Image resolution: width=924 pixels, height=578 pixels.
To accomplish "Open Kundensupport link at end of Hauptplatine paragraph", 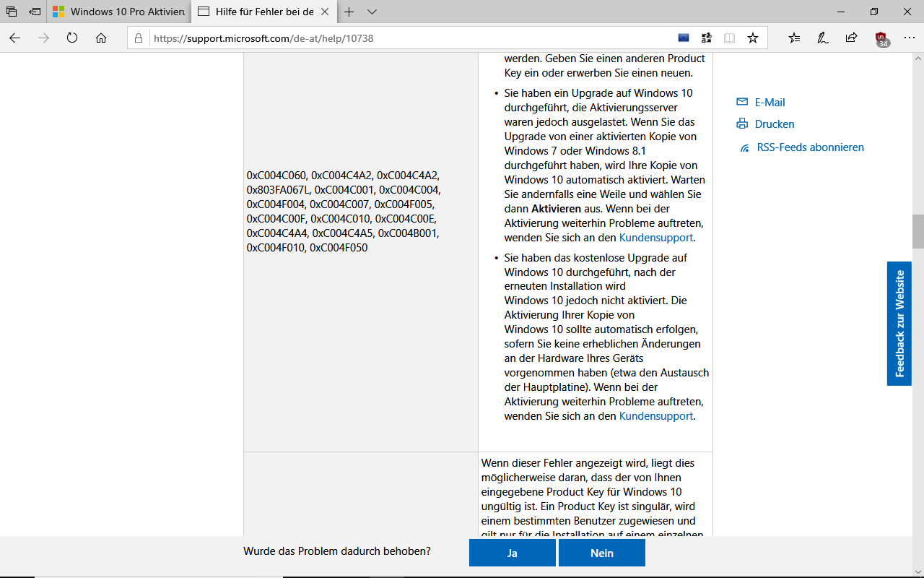I will 656,416.
